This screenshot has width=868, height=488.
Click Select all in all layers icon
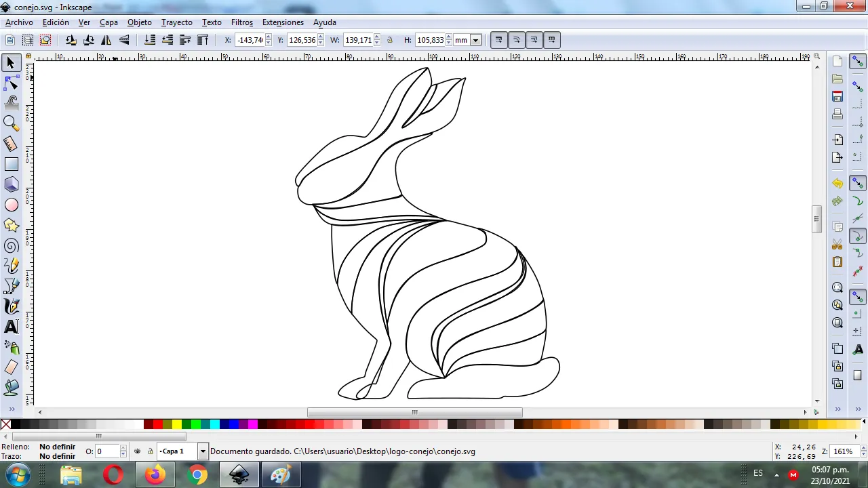click(28, 40)
